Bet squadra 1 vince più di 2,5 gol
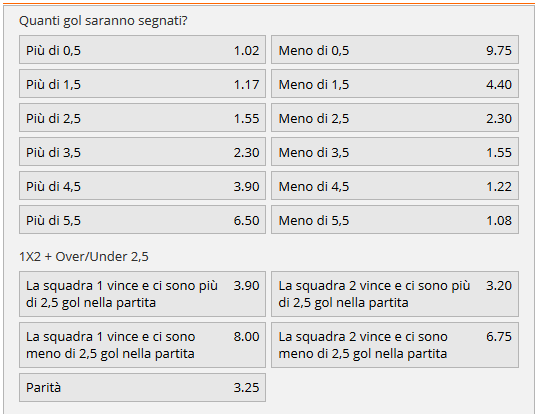The height and width of the screenshot is (414, 538). [x=142, y=294]
